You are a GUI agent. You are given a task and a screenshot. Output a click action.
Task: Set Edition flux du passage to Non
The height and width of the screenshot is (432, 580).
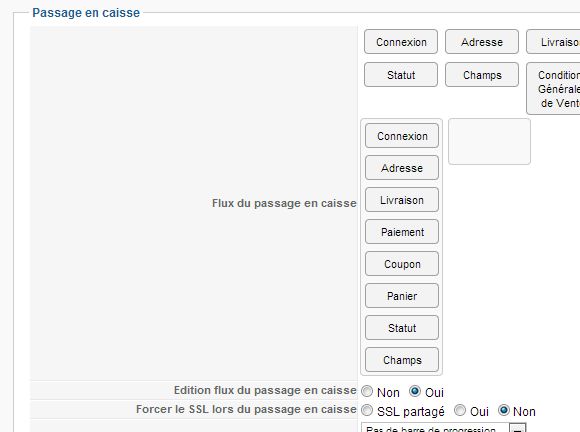coord(367,391)
